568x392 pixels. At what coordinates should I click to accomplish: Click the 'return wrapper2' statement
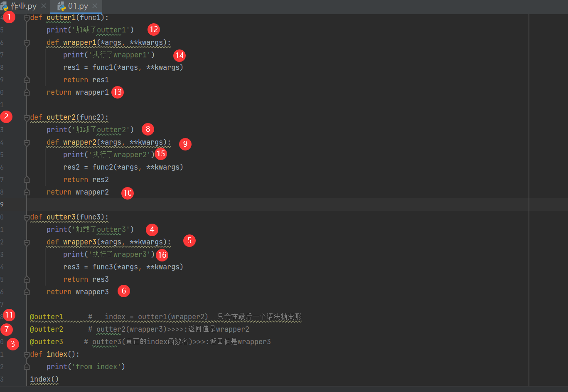pyautogui.click(x=78, y=192)
